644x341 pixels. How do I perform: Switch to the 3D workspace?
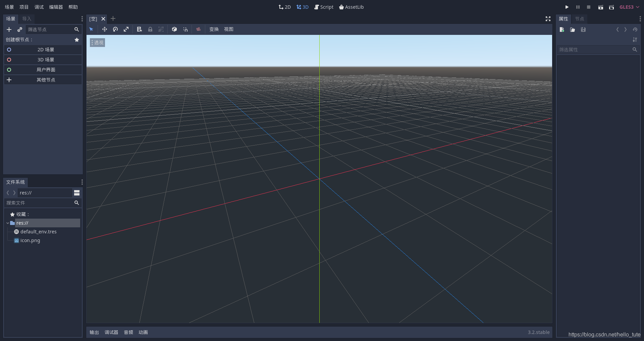coord(303,7)
